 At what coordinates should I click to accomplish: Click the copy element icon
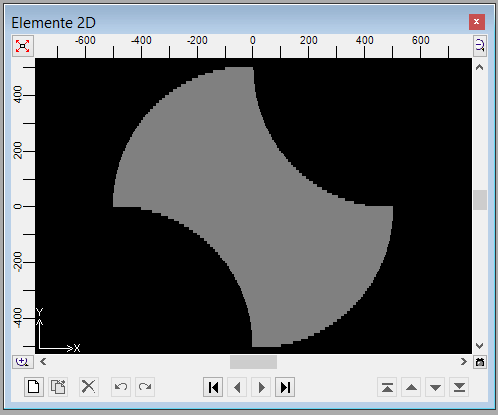point(58,387)
